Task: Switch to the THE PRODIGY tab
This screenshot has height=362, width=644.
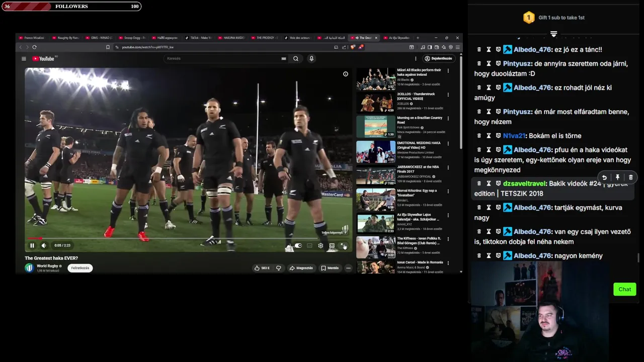Action: (x=265, y=38)
